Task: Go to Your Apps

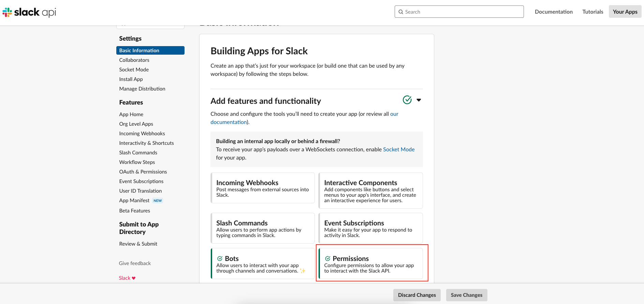Action: tap(625, 12)
